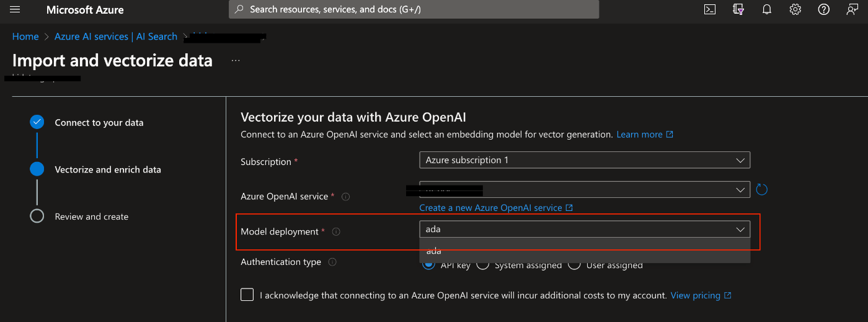
Task: Open help and support question mark
Action: point(823,9)
